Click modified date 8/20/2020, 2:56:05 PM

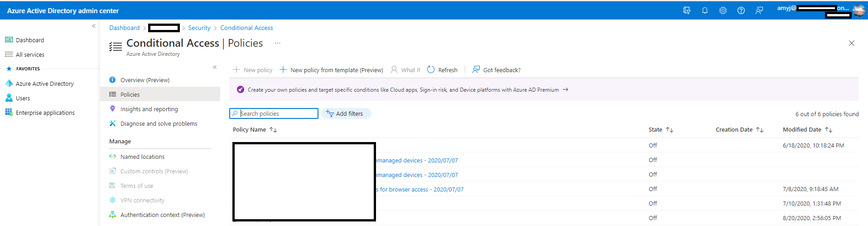pyautogui.click(x=812, y=218)
